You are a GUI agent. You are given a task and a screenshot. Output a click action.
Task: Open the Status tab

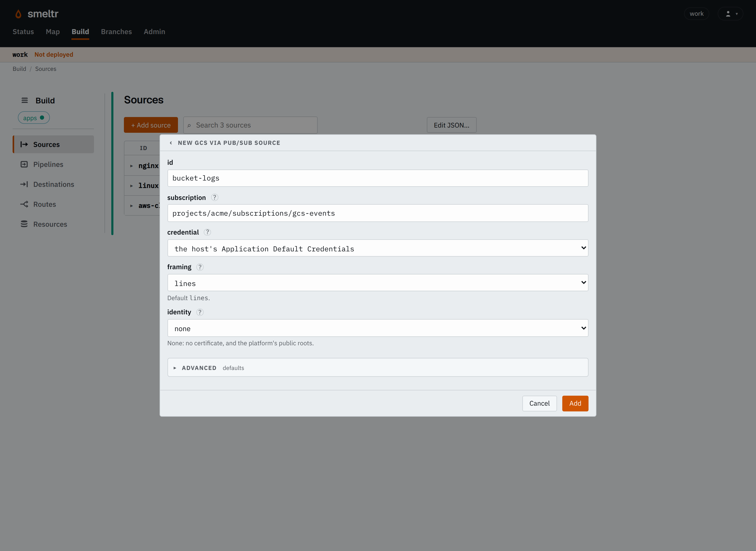coord(23,32)
